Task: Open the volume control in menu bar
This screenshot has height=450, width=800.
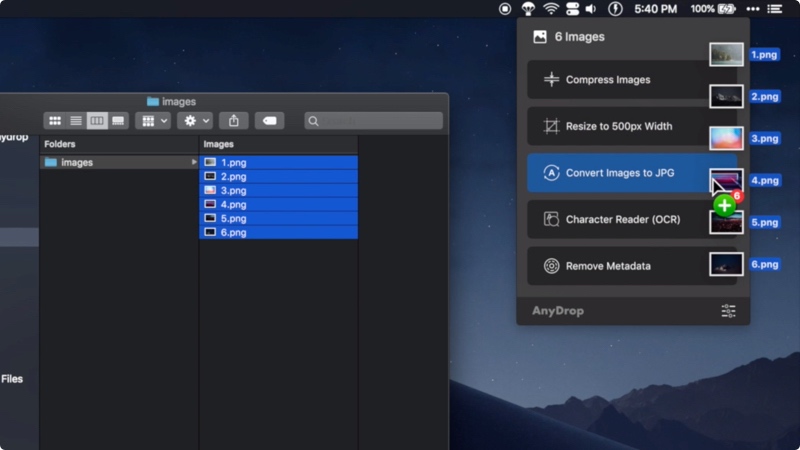Action: click(x=591, y=9)
